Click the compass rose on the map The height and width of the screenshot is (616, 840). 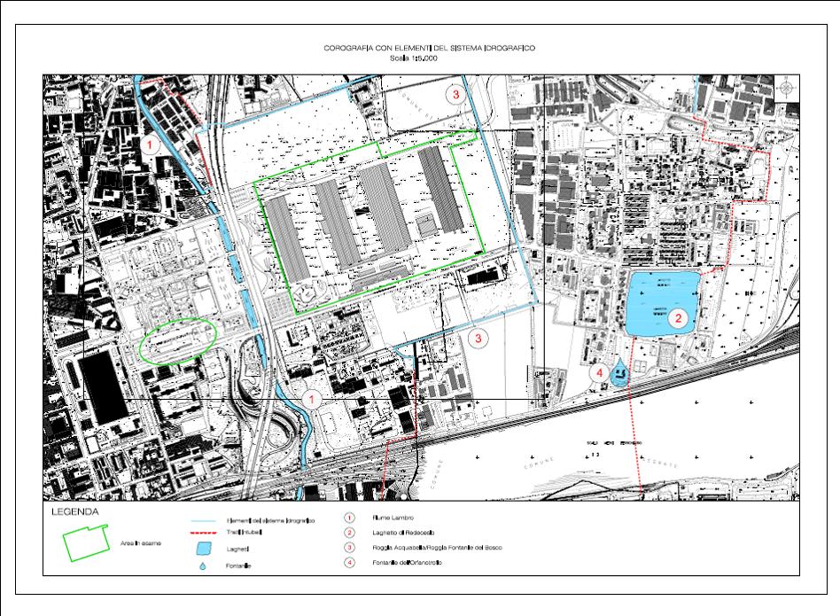point(788,87)
